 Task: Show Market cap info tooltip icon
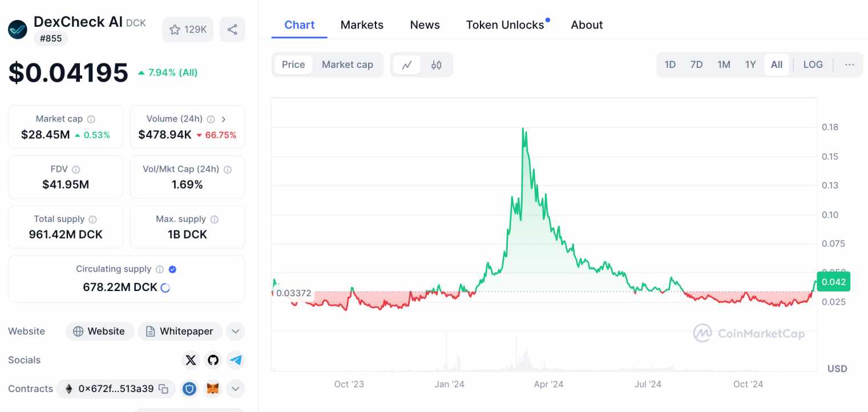point(91,119)
